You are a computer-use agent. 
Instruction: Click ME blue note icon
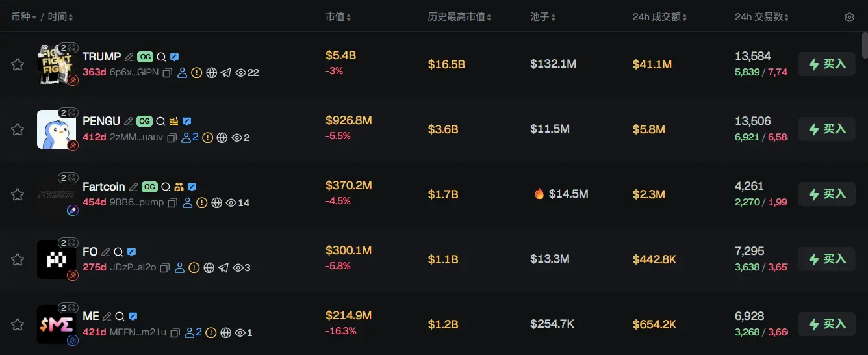[x=133, y=317]
